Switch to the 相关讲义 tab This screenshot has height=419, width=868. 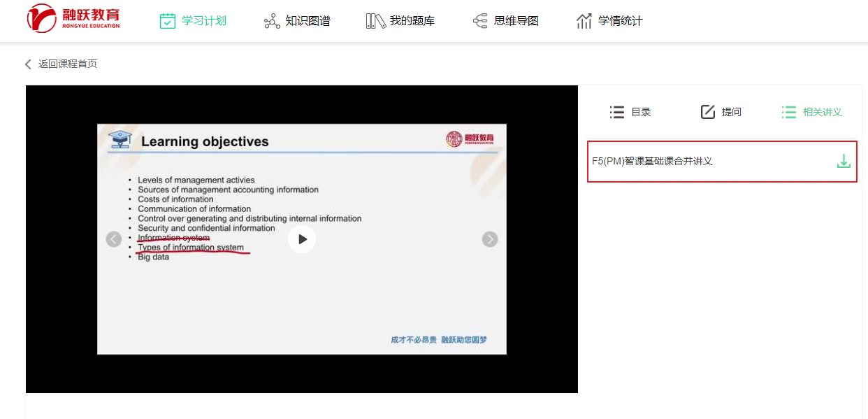822,112
